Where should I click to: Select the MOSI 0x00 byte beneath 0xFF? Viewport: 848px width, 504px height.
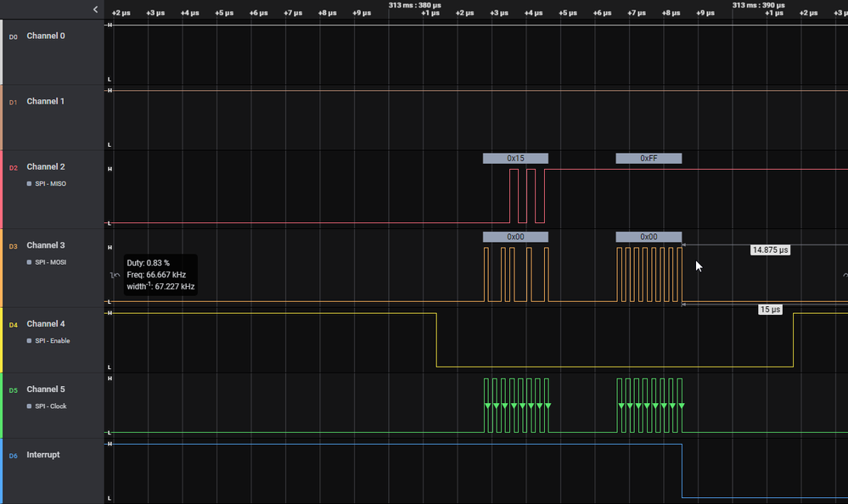[x=649, y=237]
